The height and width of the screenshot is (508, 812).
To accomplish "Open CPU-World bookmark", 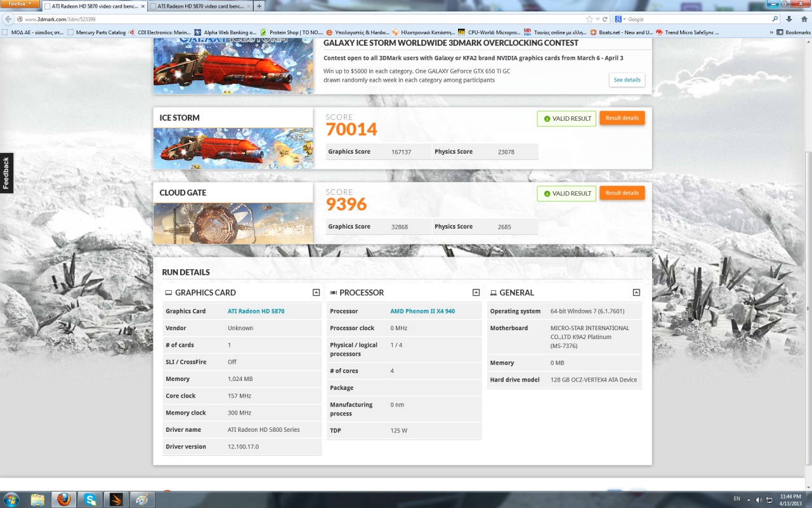I will click(x=489, y=32).
